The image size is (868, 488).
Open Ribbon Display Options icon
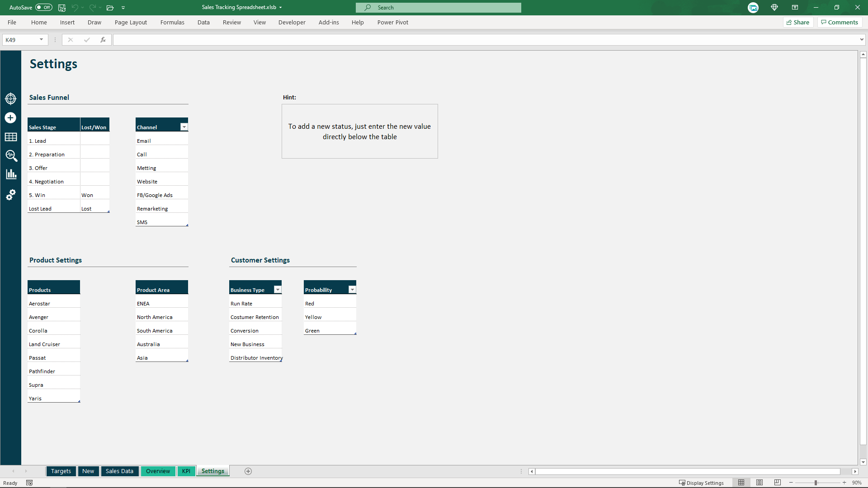point(795,8)
